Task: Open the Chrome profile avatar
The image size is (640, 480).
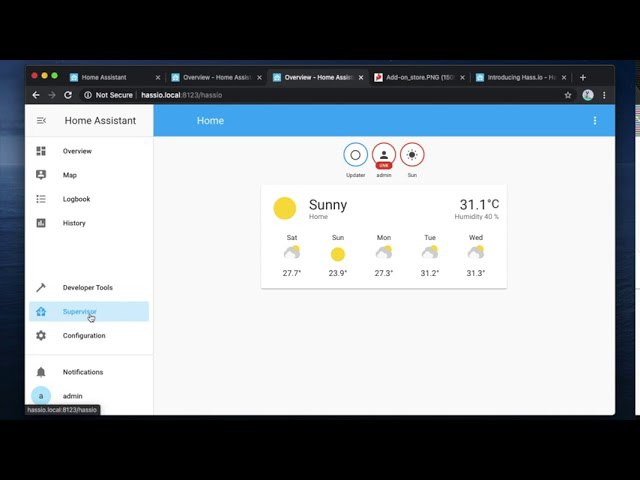Action: coord(588,95)
